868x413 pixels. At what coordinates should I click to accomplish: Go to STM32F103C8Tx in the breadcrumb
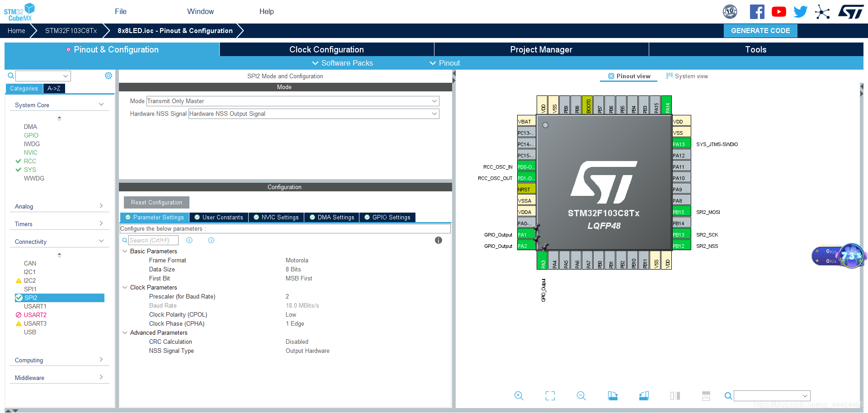71,31
